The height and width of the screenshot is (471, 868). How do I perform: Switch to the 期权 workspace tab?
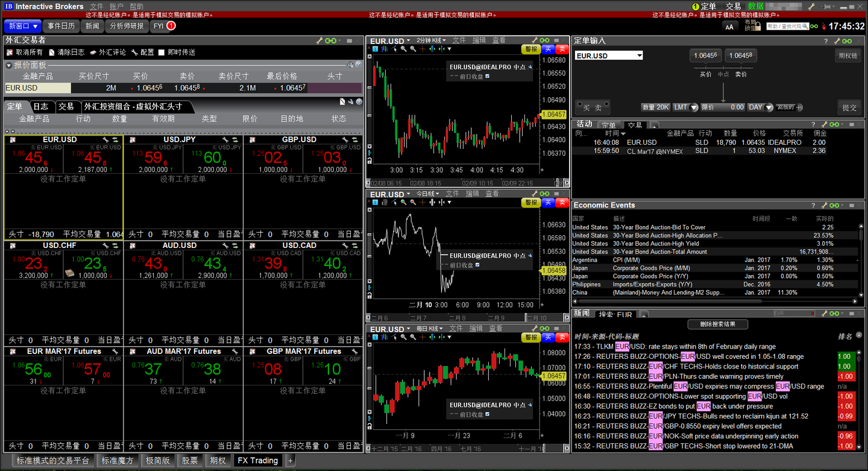pos(218,460)
